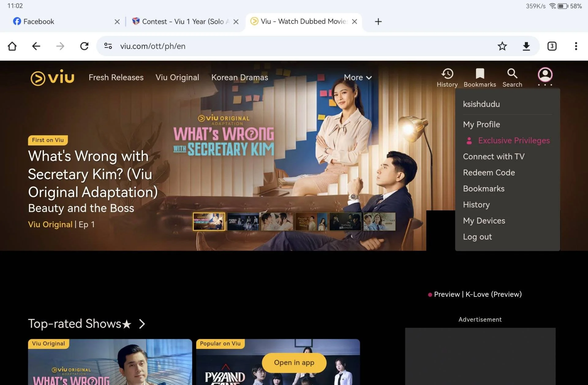Image resolution: width=588 pixels, height=385 pixels.
Task: Go forward with the forward arrow
Action: (60, 46)
